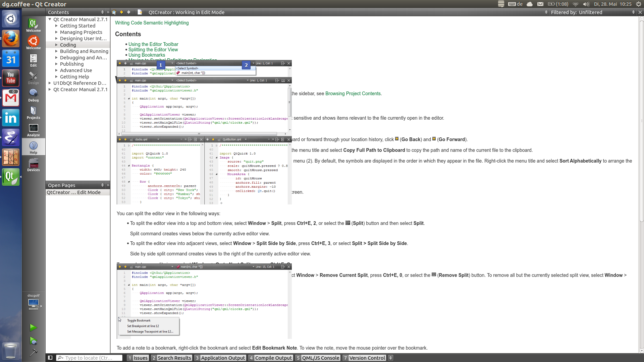
Task: Toggle the Version Control pane
Action: tap(364, 358)
